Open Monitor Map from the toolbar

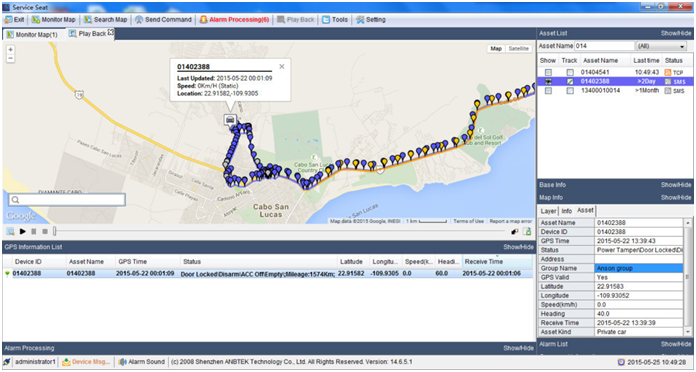pos(54,20)
